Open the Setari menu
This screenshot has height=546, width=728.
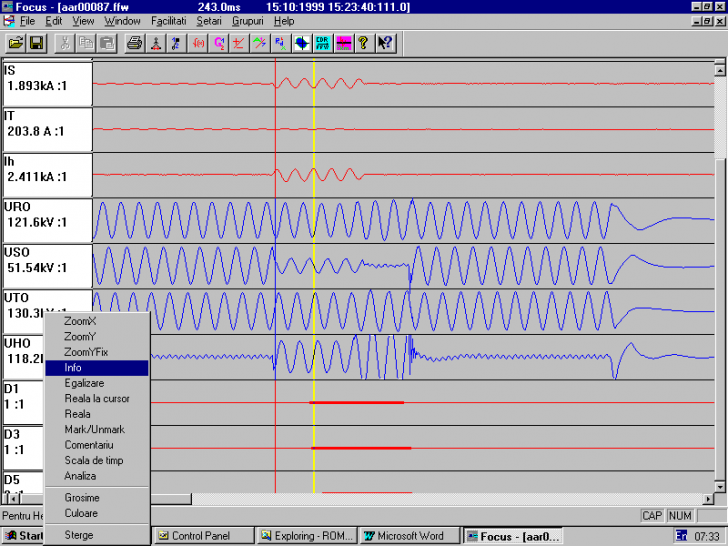coord(209,21)
